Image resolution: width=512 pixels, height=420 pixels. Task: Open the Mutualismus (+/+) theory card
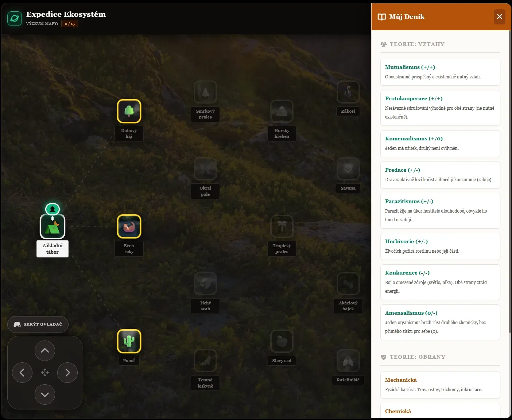(x=440, y=72)
